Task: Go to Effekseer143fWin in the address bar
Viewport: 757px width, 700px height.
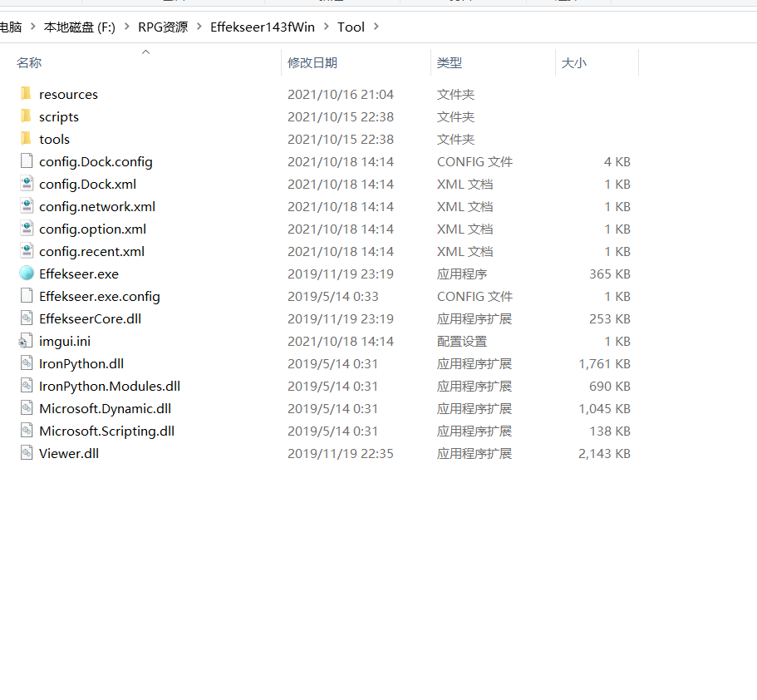Action: click(x=262, y=27)
